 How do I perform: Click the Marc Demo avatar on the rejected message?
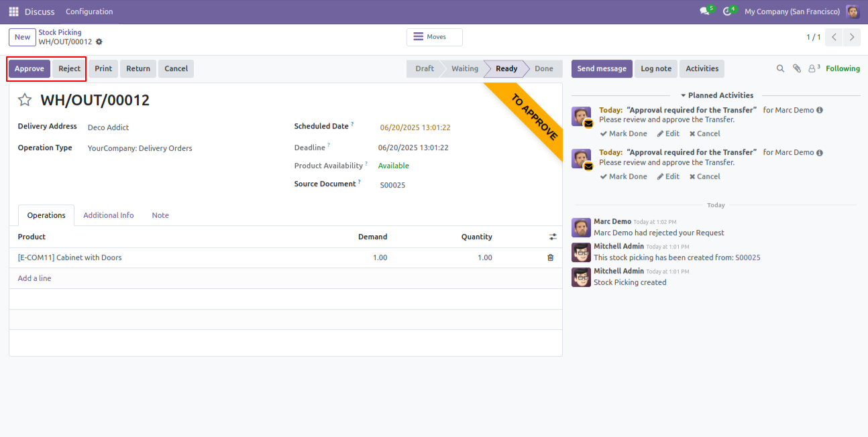coord(581,227)
